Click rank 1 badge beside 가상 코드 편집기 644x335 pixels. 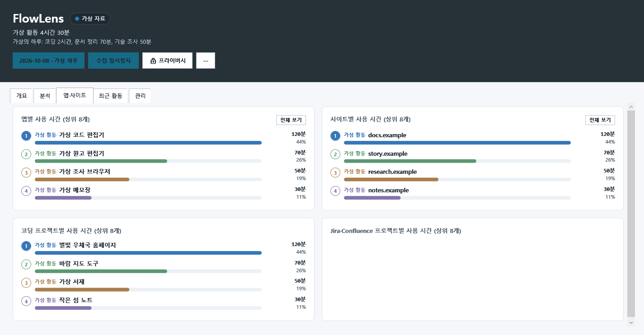tap(26, 136)
